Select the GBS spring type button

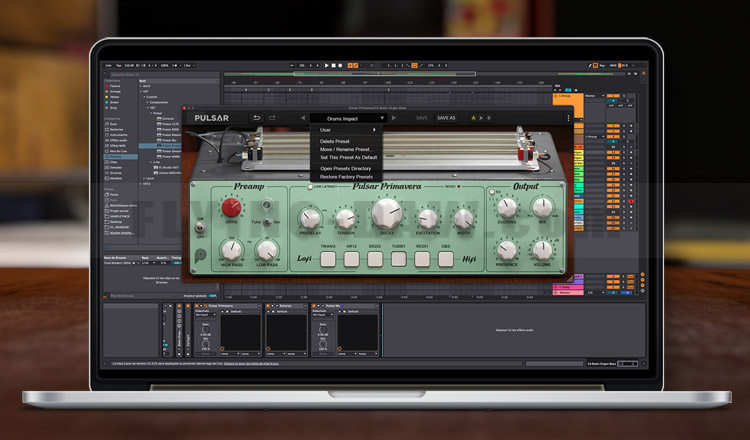coord(446,259)
